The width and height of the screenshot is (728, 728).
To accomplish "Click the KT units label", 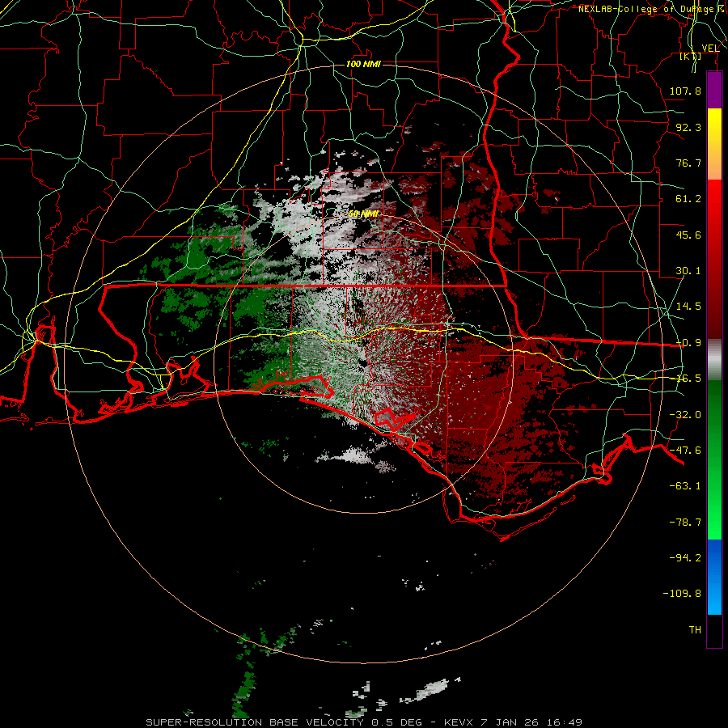I will pos(691,57).
